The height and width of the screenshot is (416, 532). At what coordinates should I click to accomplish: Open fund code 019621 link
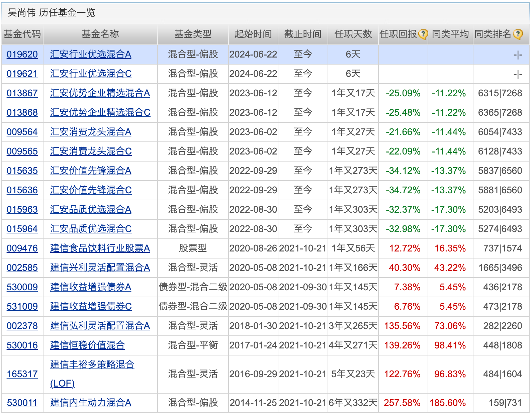pos(22,74)
